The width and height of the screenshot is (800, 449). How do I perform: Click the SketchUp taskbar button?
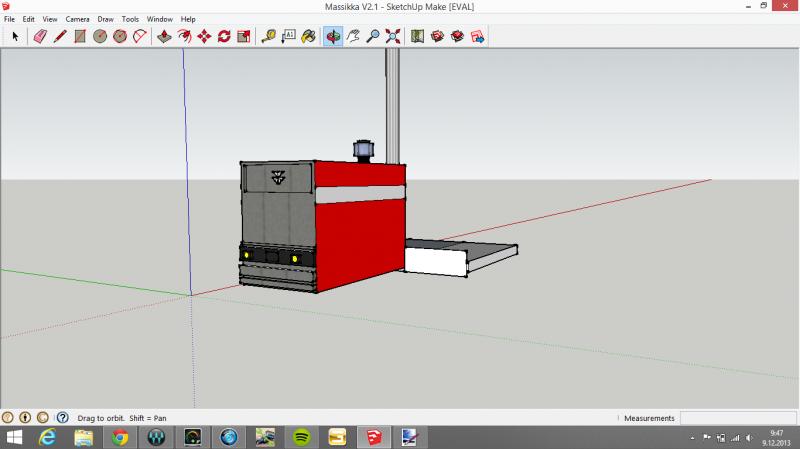click(x=374, y=437)
